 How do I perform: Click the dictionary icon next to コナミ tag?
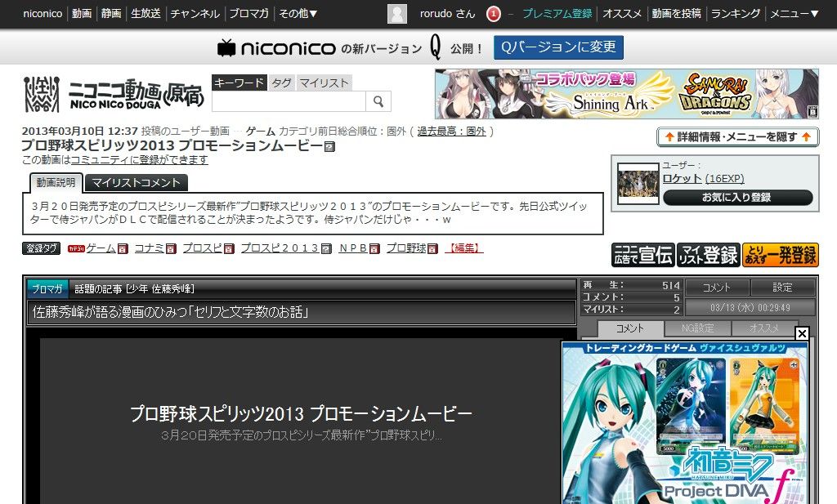[171, 248]
